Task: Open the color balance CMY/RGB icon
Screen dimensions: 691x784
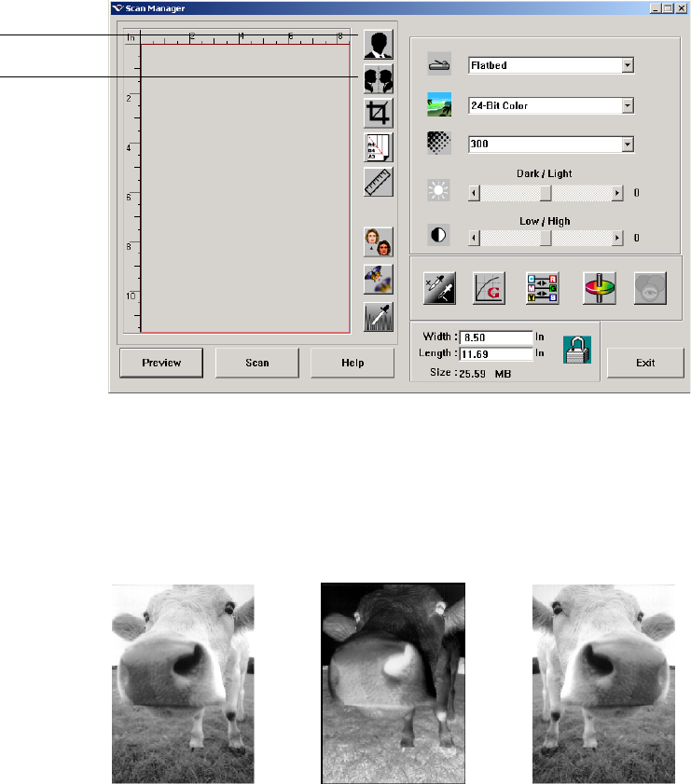Action: [543, 288]
